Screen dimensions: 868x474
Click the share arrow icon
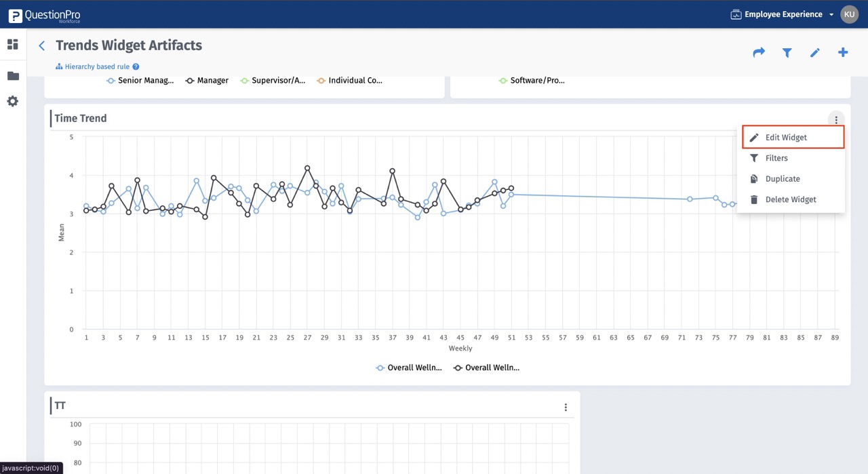point(759,52)
